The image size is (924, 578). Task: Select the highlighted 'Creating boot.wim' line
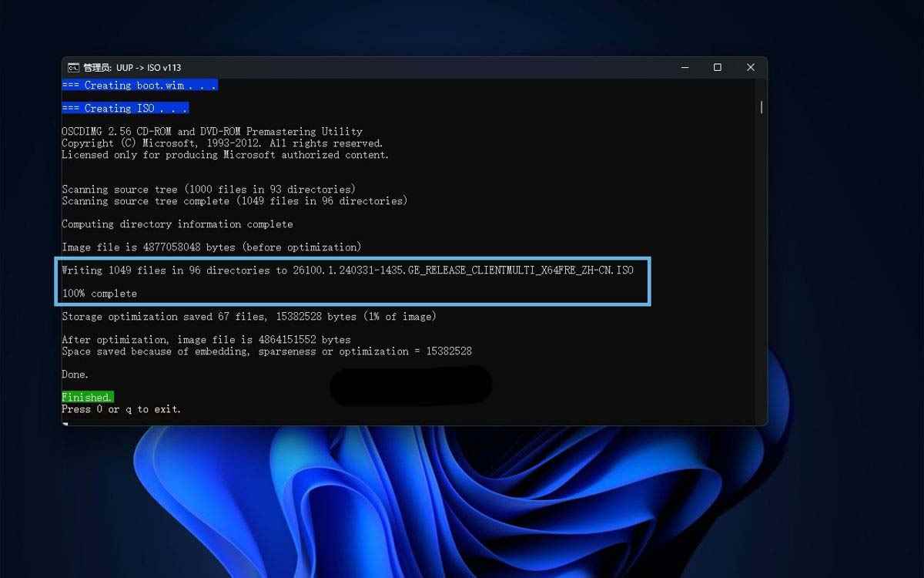pyautogui.click(x=139, y=85)
